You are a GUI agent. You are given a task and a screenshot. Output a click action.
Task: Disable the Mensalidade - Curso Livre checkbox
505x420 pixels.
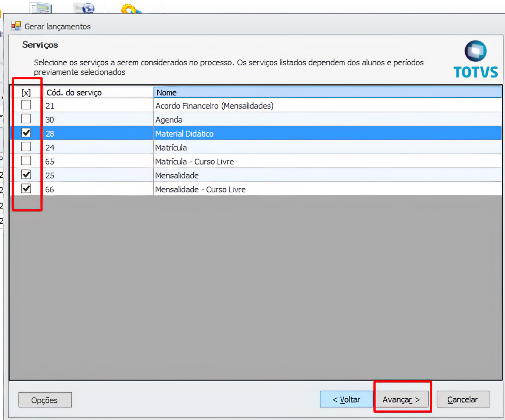pyautogui.click(x=26, y=189)
